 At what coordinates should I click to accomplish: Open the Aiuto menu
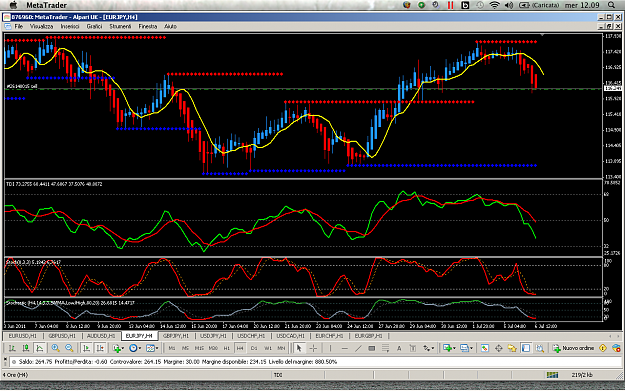170,26
